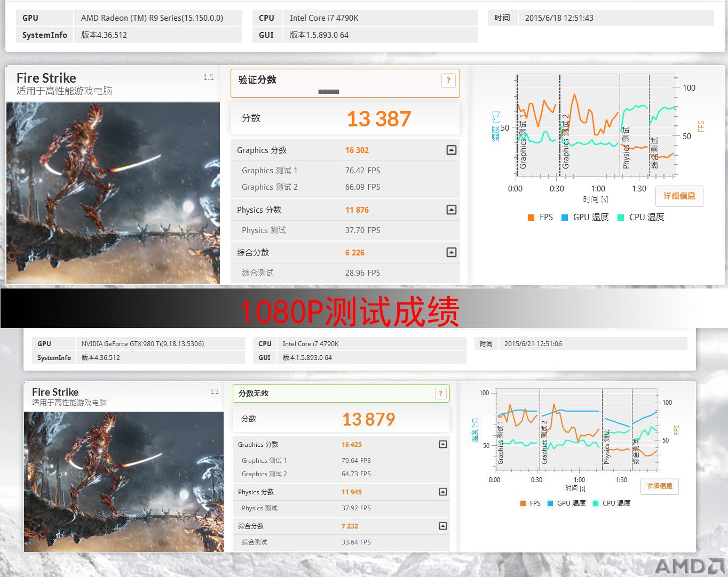Click the bottom Fire Strike scene thumbnail
The image size is (728, 577).
click(124, 482)
